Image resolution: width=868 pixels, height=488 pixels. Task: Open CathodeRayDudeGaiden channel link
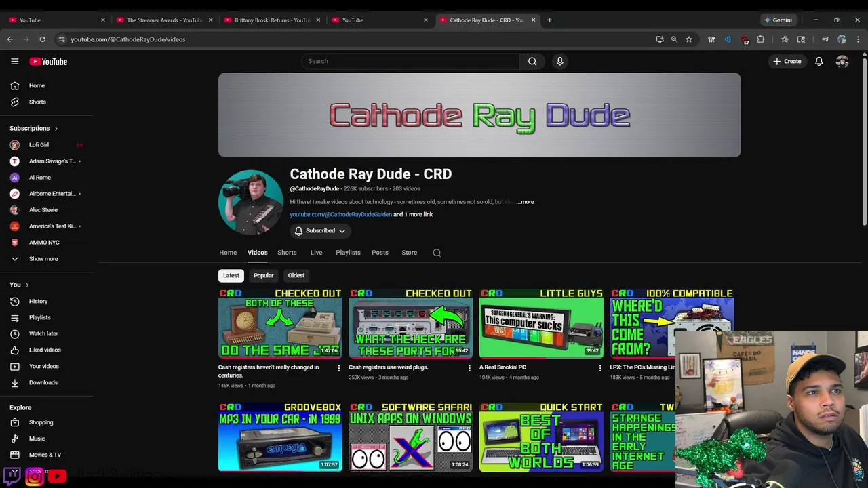click(341, 214)
